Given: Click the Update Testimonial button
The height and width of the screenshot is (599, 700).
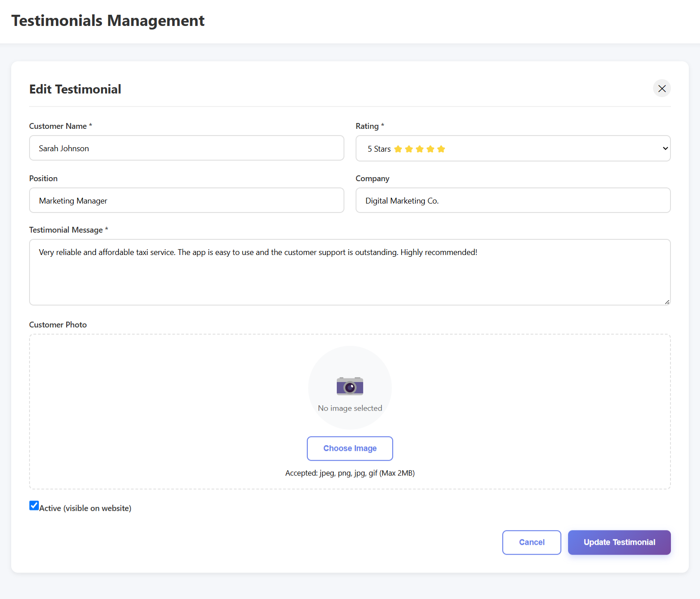Looking at the screenshot, I should click(x=619, y=542).
